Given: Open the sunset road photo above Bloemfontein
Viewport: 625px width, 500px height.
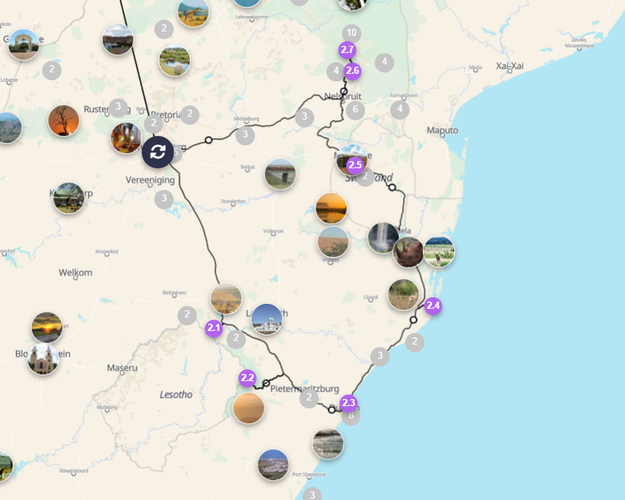Looking at the screenshot, I should click(47, 328).
